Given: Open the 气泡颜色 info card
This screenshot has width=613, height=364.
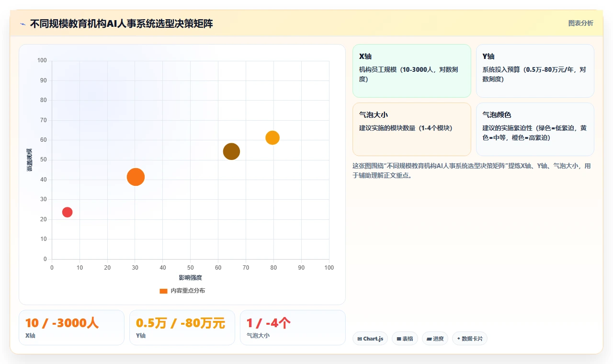Looking at the screenshot, I should click(x=535, y=129).
